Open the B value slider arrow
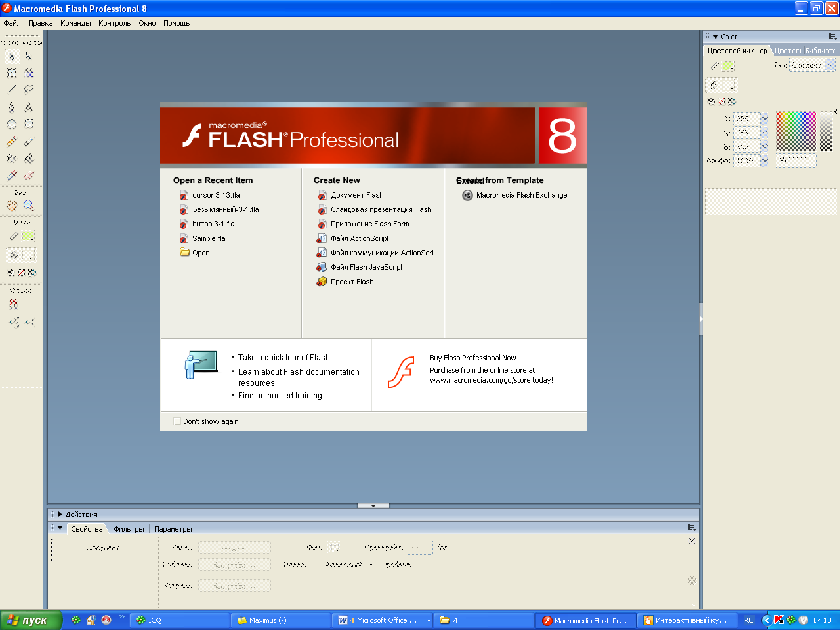This screenshot has width=840, height=630. click(x=765, y=146)
